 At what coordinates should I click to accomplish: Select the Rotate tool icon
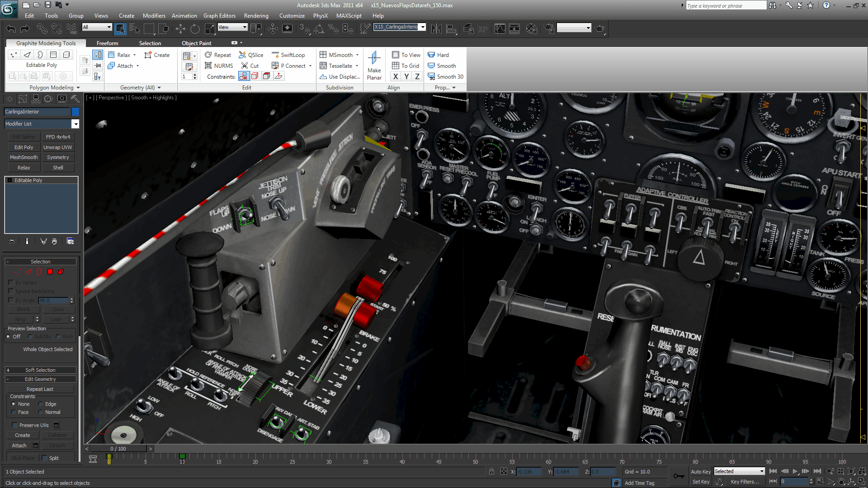click(x=195, y=29)
